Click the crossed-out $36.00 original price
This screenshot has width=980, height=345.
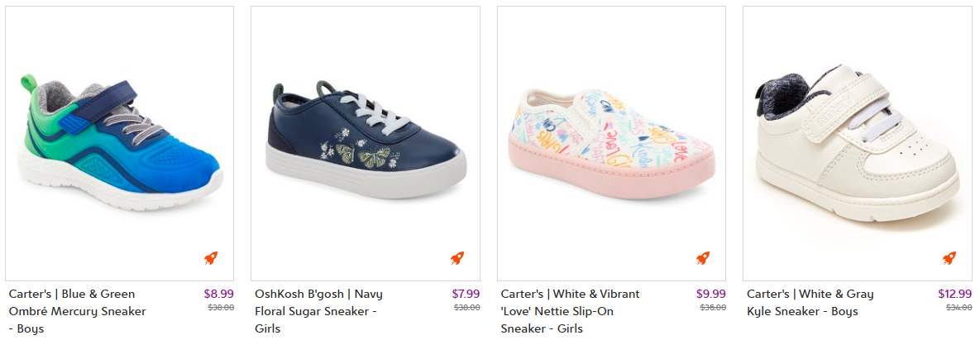pos(713,308)
